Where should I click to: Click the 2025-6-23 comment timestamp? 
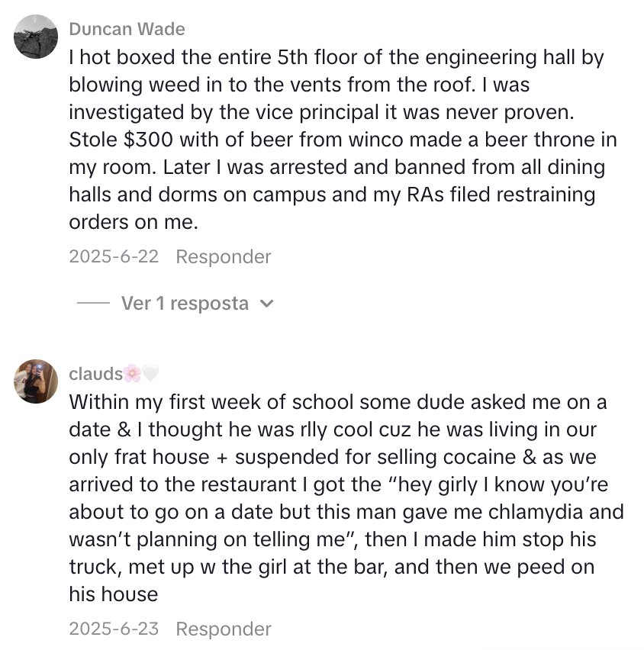(x=114, y=629)
